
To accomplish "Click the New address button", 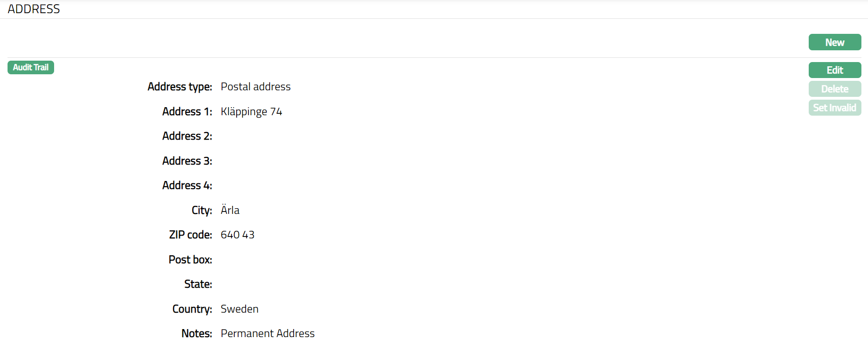I will (x=835, y=42).
